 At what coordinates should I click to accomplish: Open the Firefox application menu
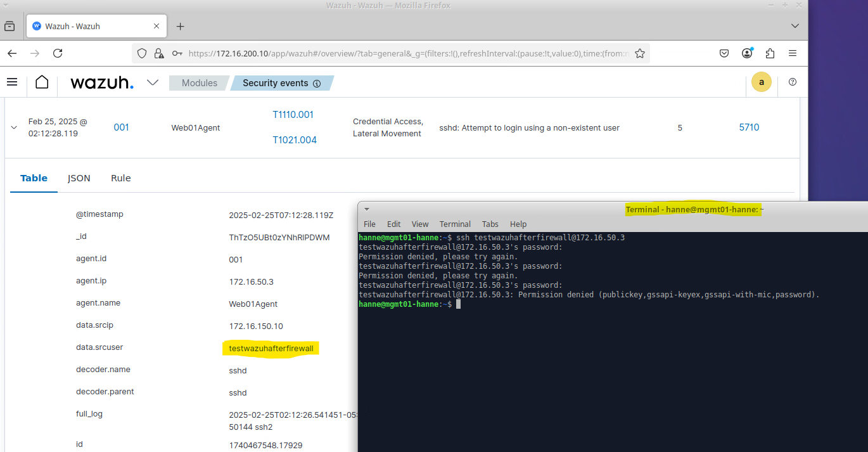793,54
